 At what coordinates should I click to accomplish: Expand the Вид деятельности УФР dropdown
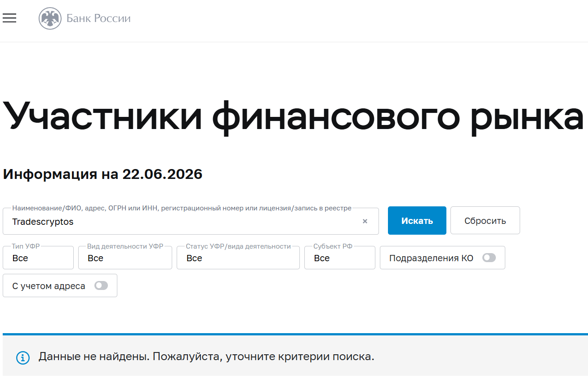tap(125, 258)
